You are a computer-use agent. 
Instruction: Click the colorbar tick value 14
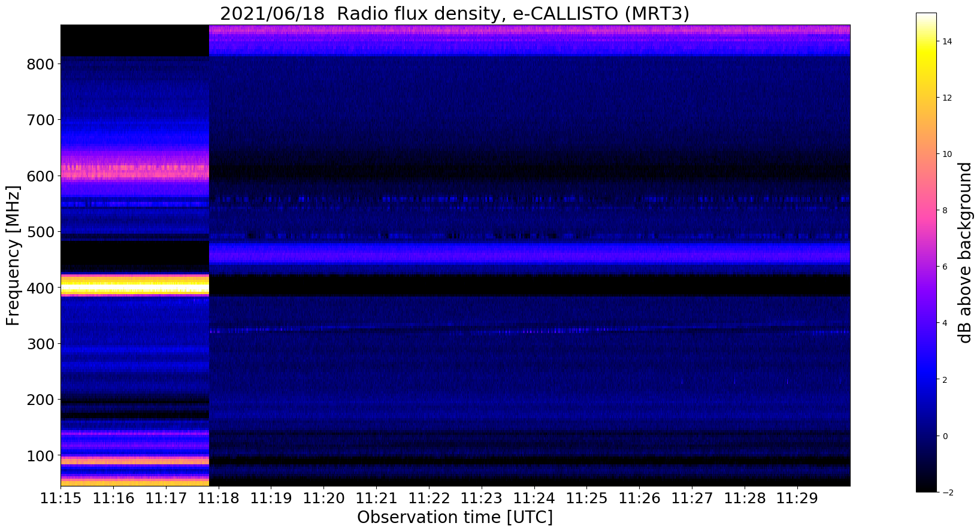[946, 41]
